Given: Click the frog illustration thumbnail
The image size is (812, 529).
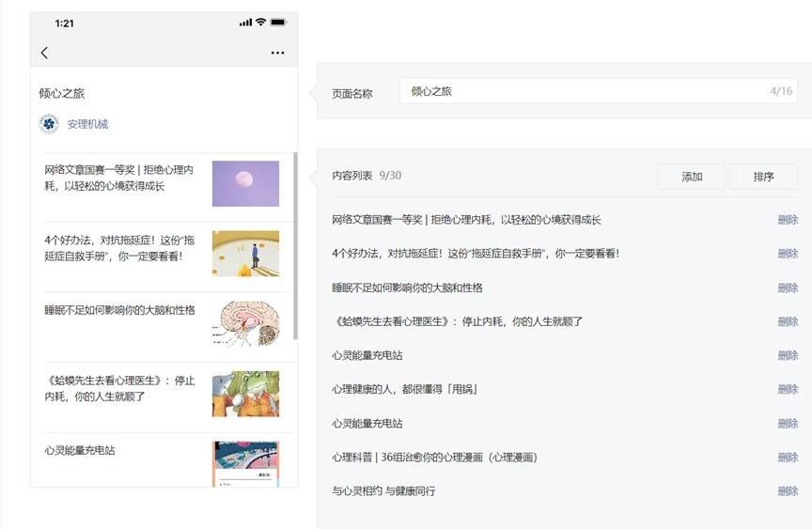Looking at the screenshot, I should [x=245, y=394].
